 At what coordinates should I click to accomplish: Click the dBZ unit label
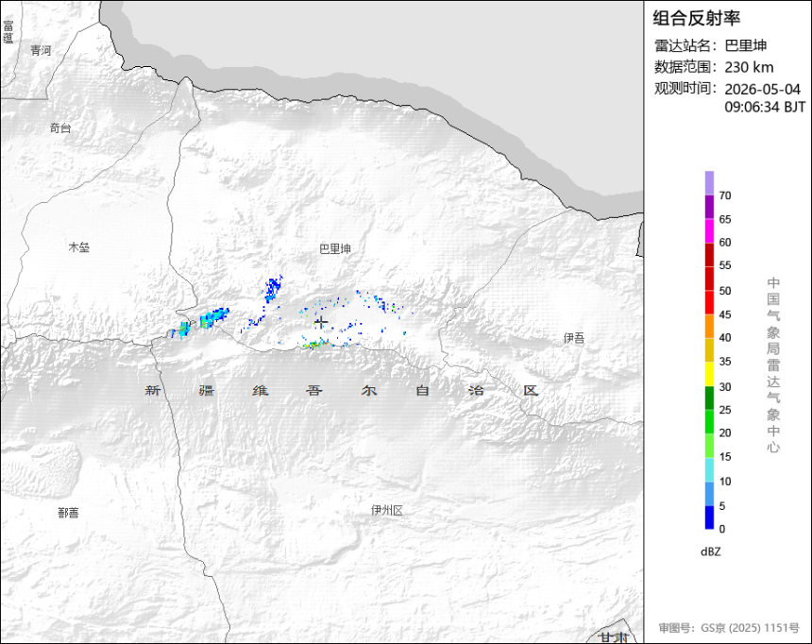pos(710,551)
